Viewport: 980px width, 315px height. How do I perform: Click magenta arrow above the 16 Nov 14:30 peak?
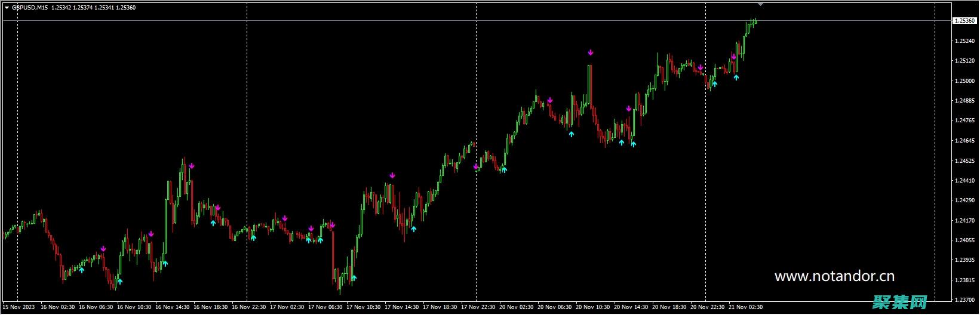point(192,166)
